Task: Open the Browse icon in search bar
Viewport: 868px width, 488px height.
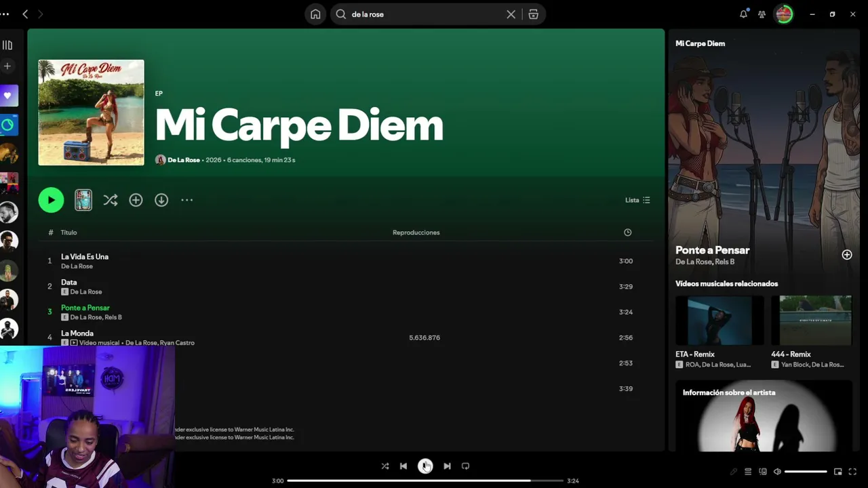Action: coord(534,14)
